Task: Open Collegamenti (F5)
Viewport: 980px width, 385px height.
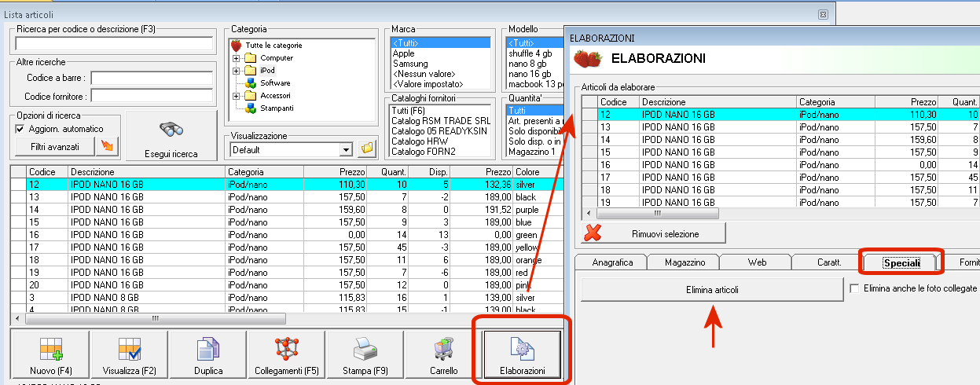Action: [x=287, y=356]
